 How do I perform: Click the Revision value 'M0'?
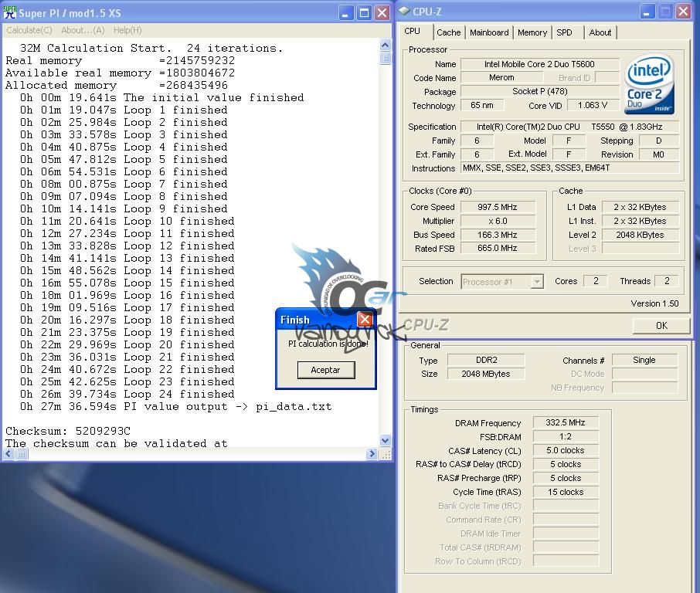point(659,154)
